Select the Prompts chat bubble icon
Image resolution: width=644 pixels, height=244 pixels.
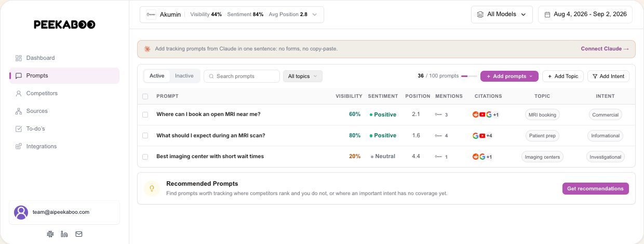click(19, 75)
